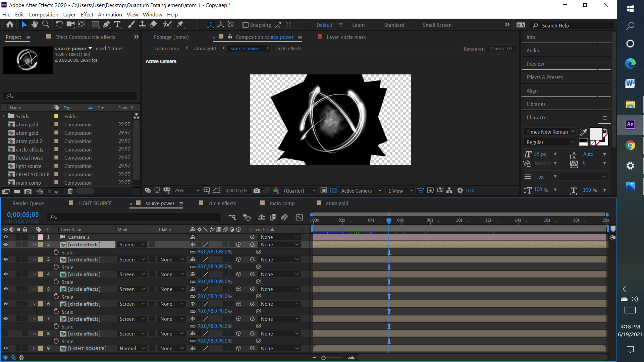
Task: Select the Rotation tool
Action: click(59, 24)
